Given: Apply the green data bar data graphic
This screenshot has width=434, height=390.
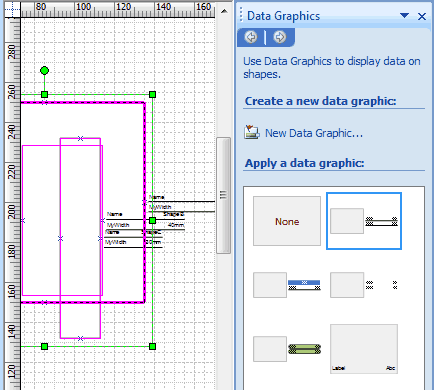Looking at the screenshot, I should click(287, 349).
